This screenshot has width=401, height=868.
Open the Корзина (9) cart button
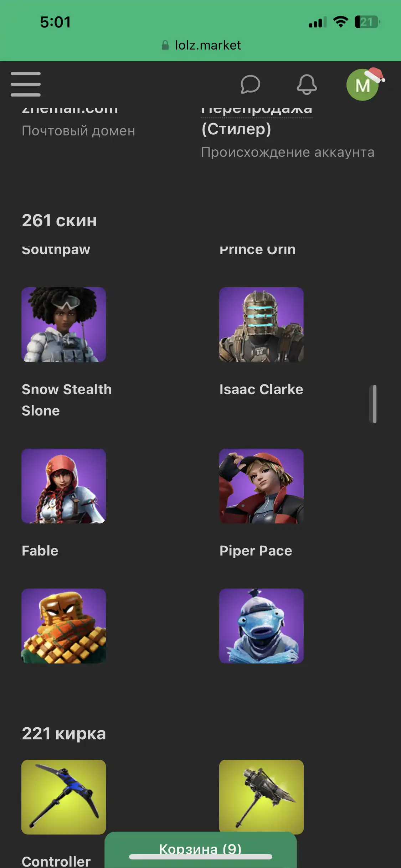[x=200, y=849]
